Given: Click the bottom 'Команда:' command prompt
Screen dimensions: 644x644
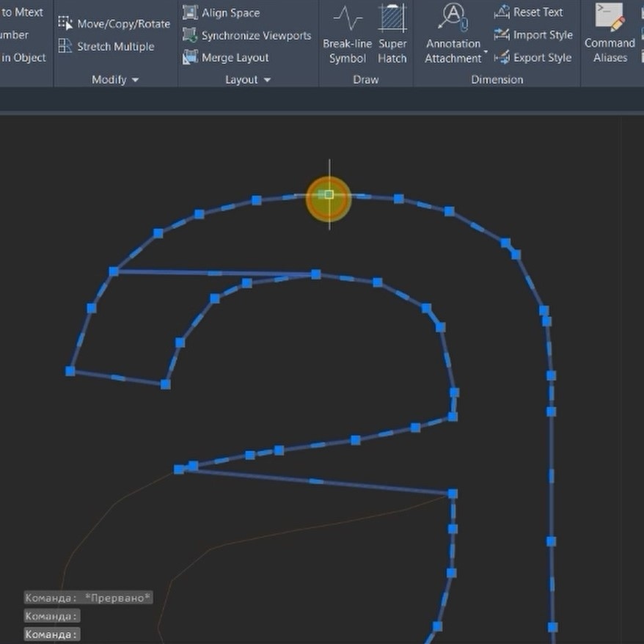Looking at the screenshot, I should click(51, 634).
